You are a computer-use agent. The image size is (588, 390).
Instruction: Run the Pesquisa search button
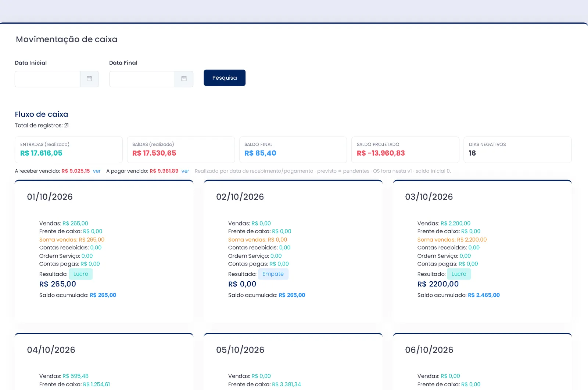[225, 78]
